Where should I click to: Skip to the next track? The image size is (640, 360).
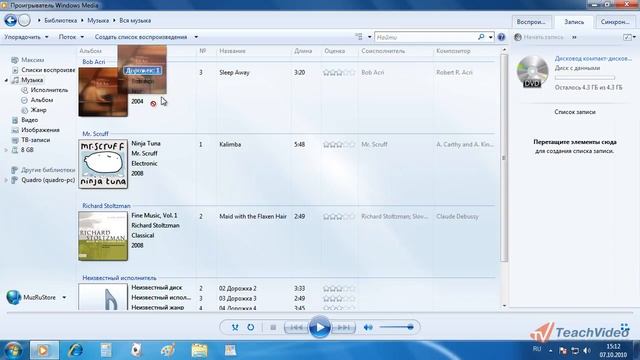(x=343, y=327)
